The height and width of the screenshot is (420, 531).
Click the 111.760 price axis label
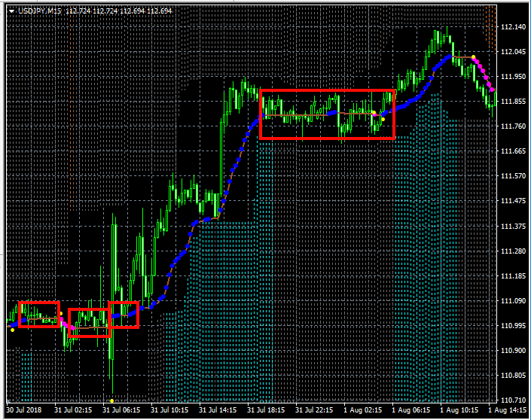514,126
